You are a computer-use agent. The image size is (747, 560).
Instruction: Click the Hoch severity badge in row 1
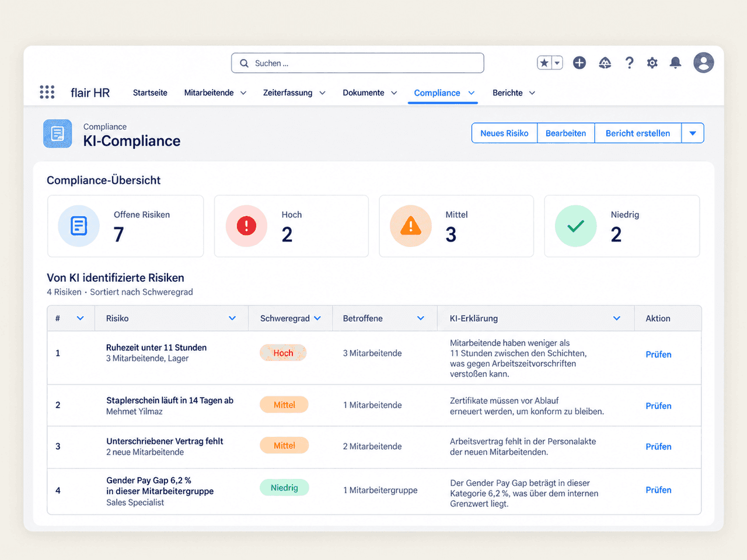point(283,353)
